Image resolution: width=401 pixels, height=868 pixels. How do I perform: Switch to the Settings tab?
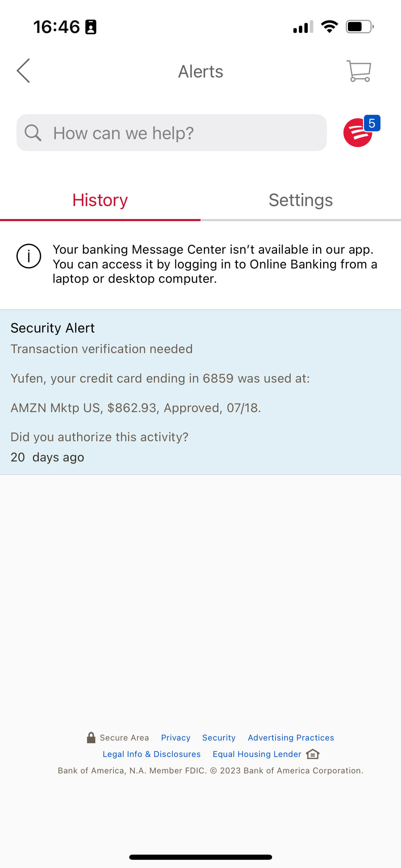[x=301, y=201]
